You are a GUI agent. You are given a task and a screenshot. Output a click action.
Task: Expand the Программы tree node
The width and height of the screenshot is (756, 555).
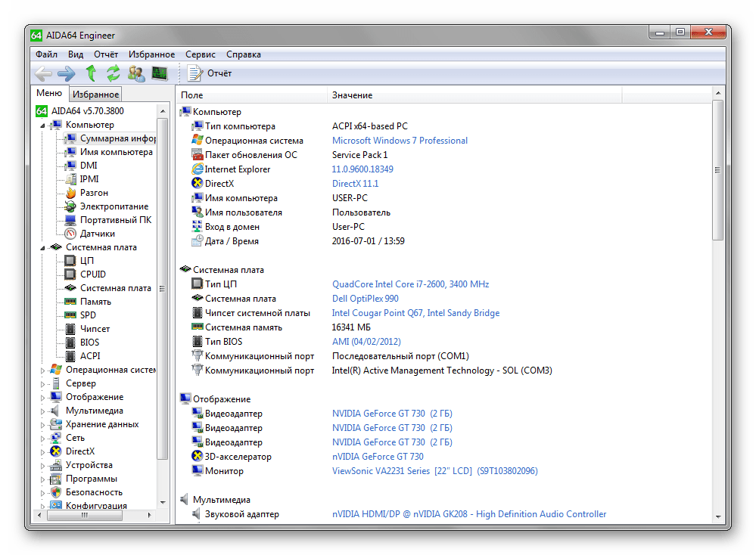(42, 479)
